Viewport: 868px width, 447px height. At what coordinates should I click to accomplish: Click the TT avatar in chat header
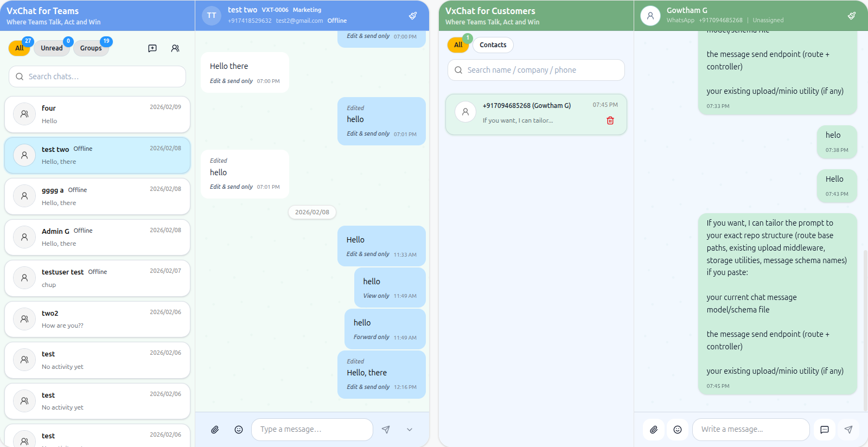(212, 16)
